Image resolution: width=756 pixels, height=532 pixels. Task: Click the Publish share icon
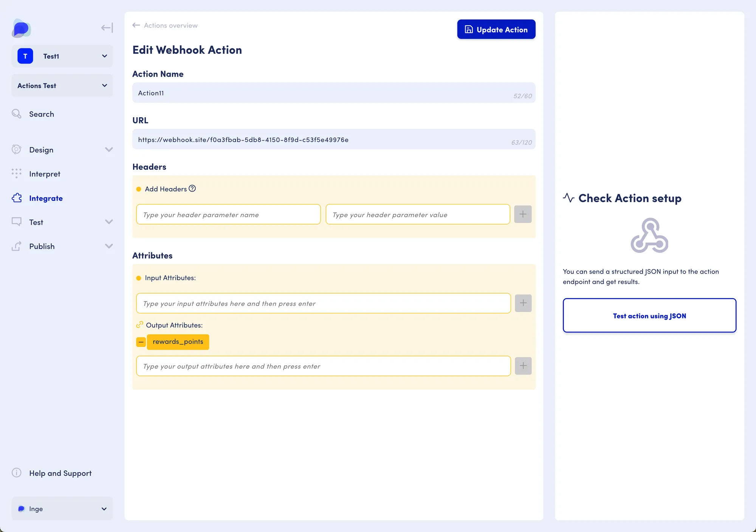(x=16, y=246)
